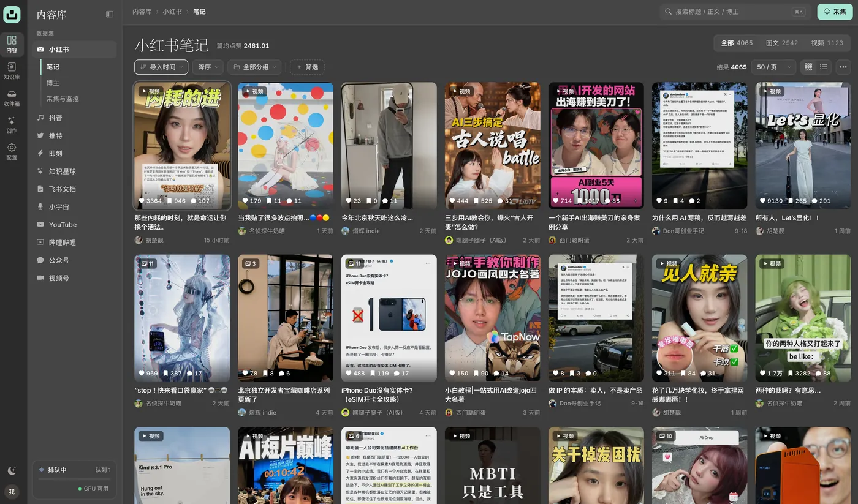Select the 内容 icon in left rail
This screenshot has height=504, width=858.
(12, 44)
